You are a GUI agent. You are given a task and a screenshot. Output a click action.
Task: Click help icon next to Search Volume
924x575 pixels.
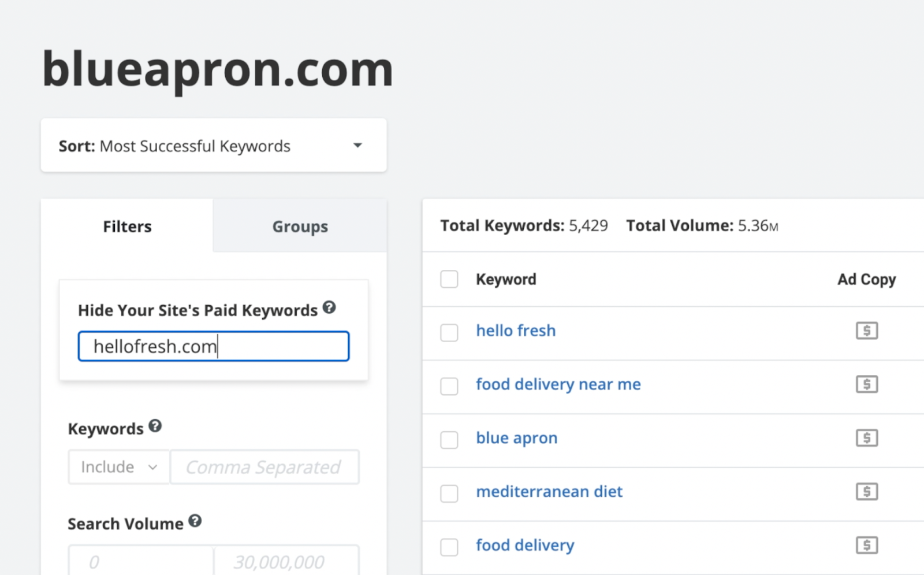195,521
